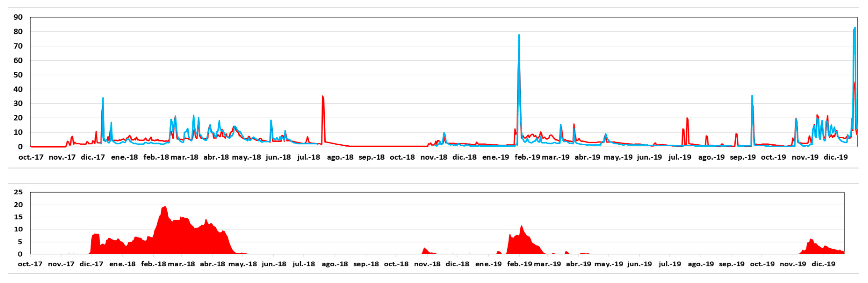Screen dimensions: 868x283
Task: Click the oct.-17 label on top chart axis
Action: point(31,157)
